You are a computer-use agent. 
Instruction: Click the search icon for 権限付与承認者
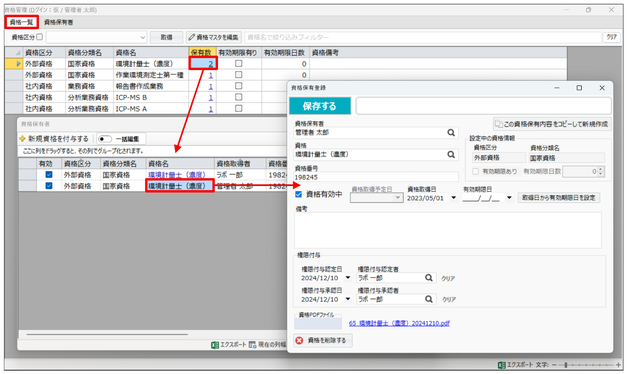coord(429,299)
